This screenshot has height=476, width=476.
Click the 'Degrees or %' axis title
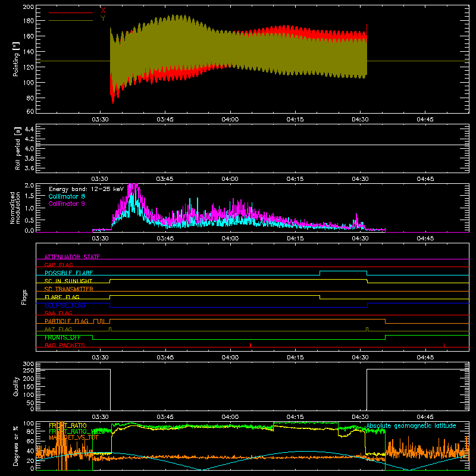coord(16,446)
